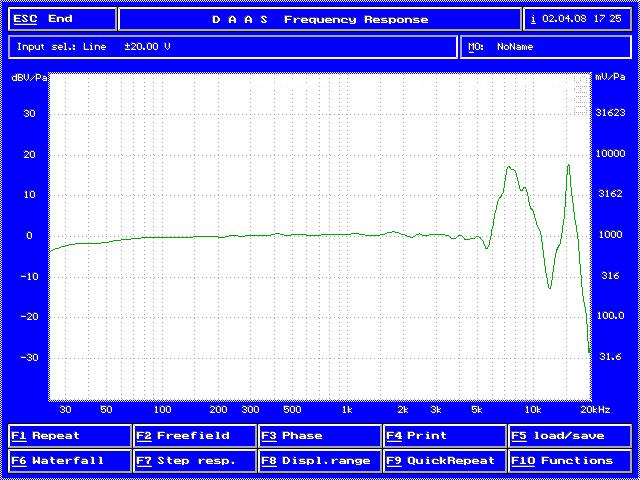The image size is (640, 480).
Task: Click the mV/Pa axis label
Action: (x=609, y=77)
